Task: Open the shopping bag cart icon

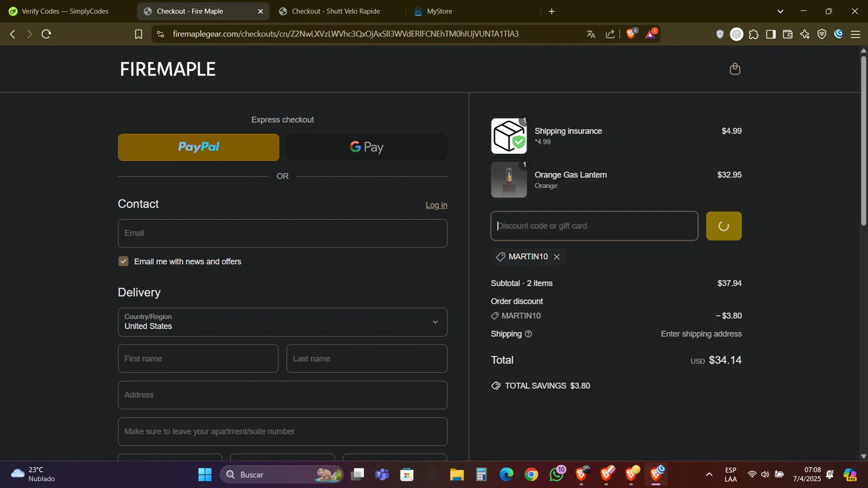Action: [735, 69]
